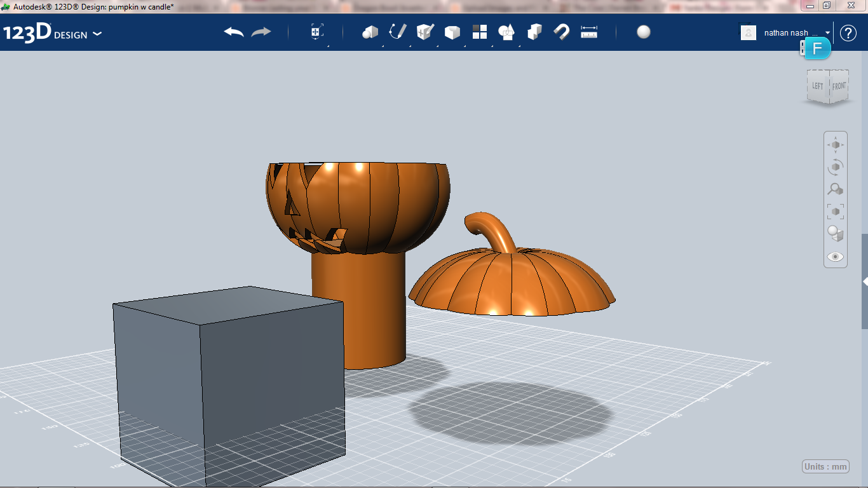Viewport: 868px width, 488px height.
Task: Open the Modify tool
Action: pyautogui.click(x=452, y=32)
